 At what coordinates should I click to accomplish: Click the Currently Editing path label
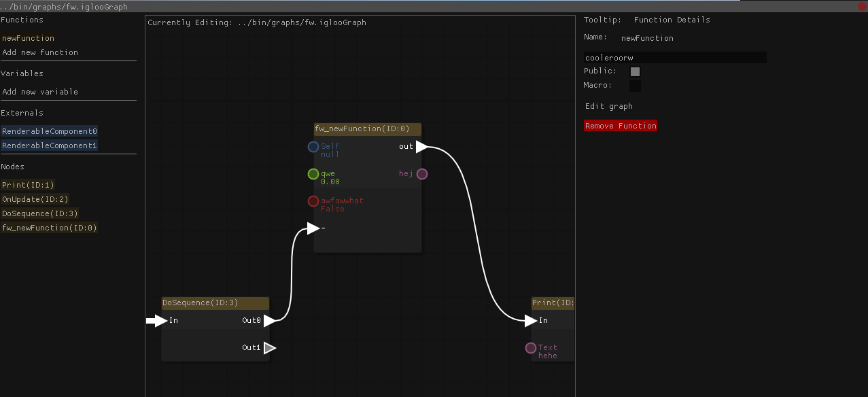pos(257,22)
